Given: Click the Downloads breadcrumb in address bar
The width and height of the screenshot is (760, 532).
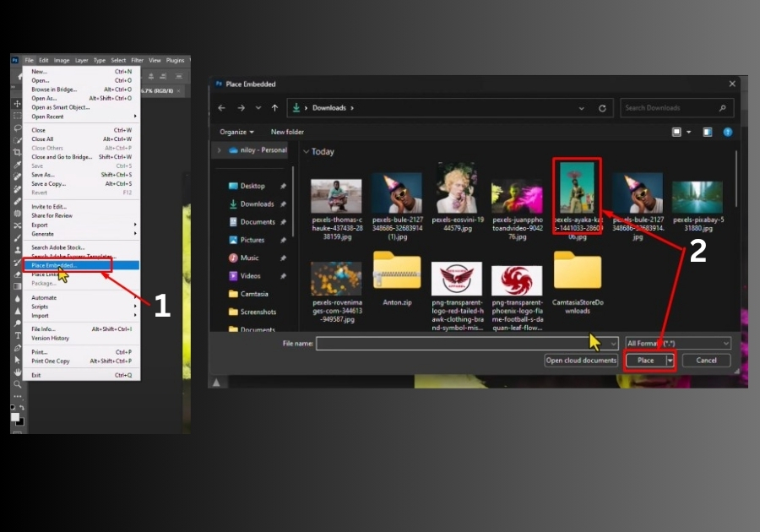Looking at the screenshot, I should tap(329, 108).
